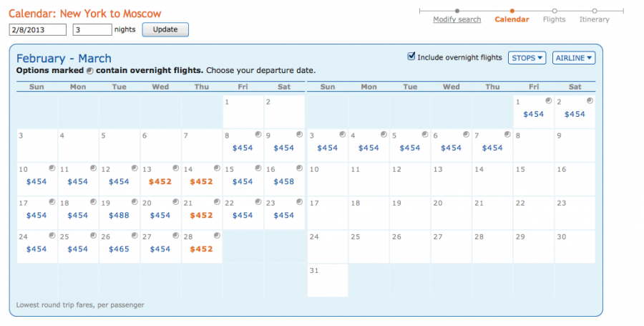Click overnight icon on February 24 cell
This screenshot has width=644, height=326.
click(x=52, y=235)
